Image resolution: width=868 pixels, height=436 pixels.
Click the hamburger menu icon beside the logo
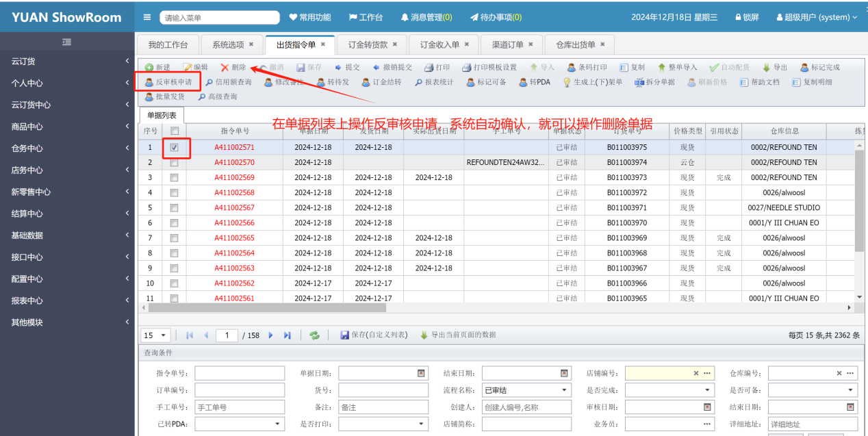[147, 17]
